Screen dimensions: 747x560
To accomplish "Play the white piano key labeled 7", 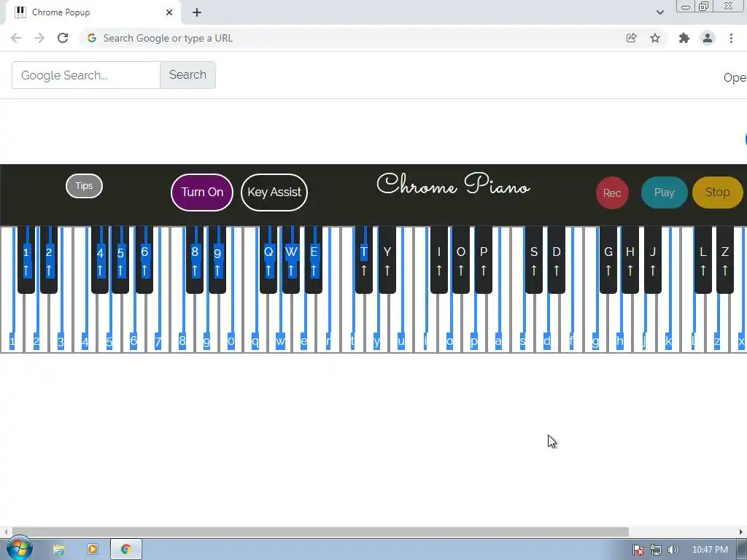I will click(158, 324).
